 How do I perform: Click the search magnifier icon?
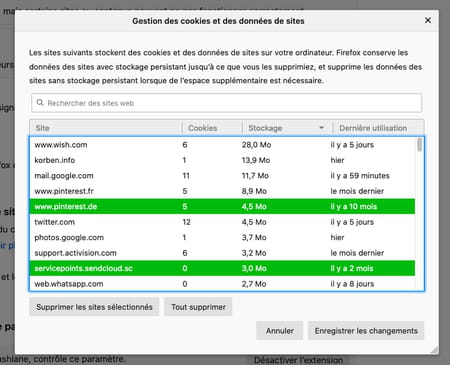click(x=40, y=103)
